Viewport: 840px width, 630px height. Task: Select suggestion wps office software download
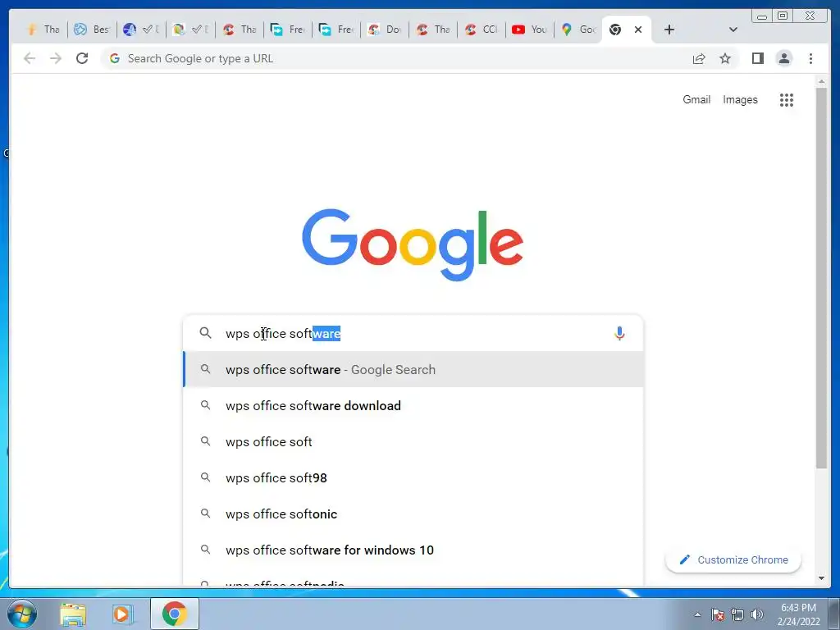tap(413, 405)
